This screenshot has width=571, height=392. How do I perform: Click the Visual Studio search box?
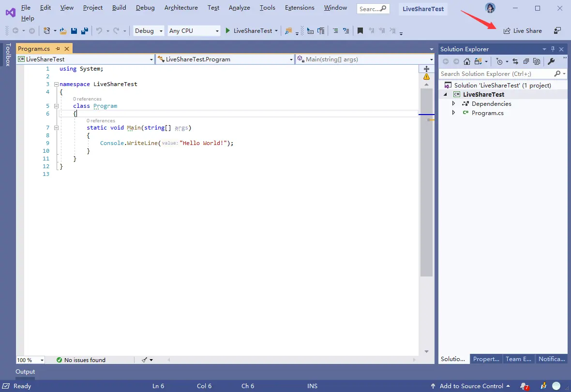point(373,9)
